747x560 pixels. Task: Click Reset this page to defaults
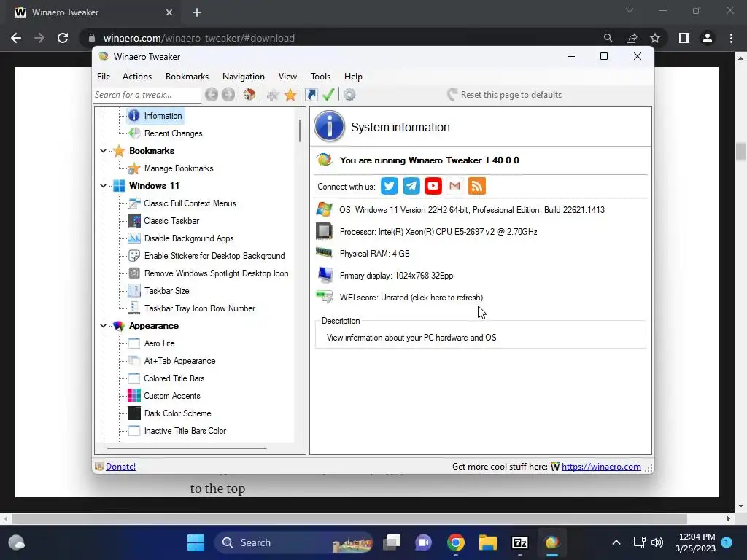tap(505, 95)
